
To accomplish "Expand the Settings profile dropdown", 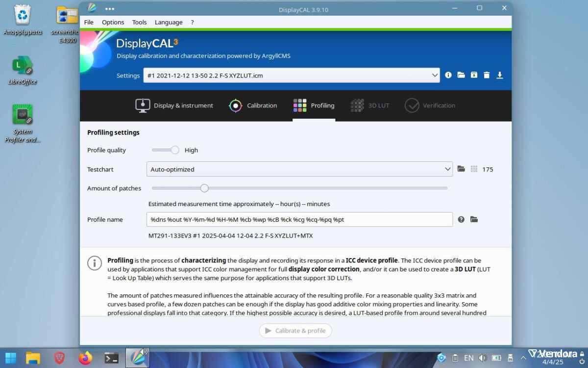I will tap(435, 75).
